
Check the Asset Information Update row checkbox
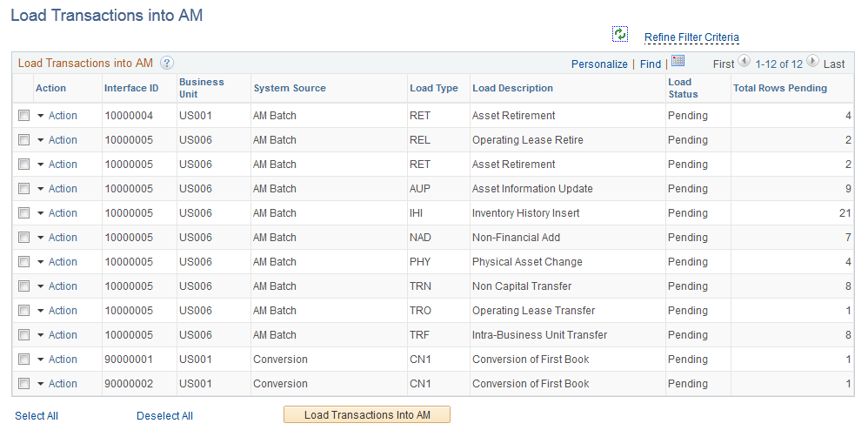point(23,189)
